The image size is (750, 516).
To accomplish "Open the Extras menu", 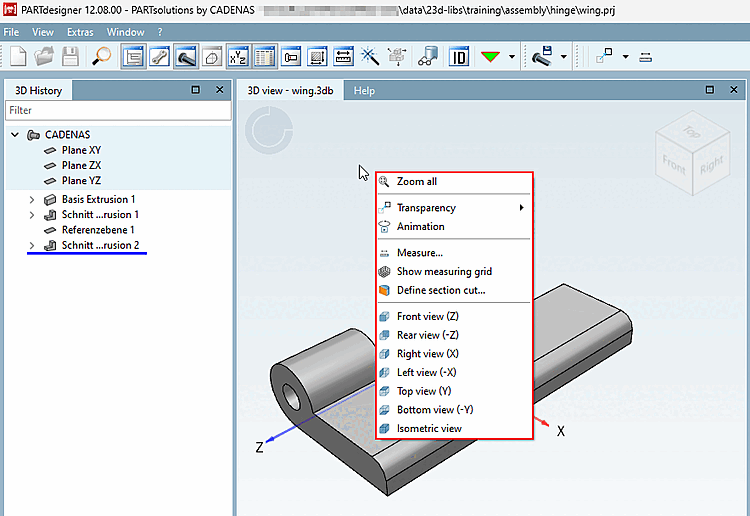I will point(80,32).
